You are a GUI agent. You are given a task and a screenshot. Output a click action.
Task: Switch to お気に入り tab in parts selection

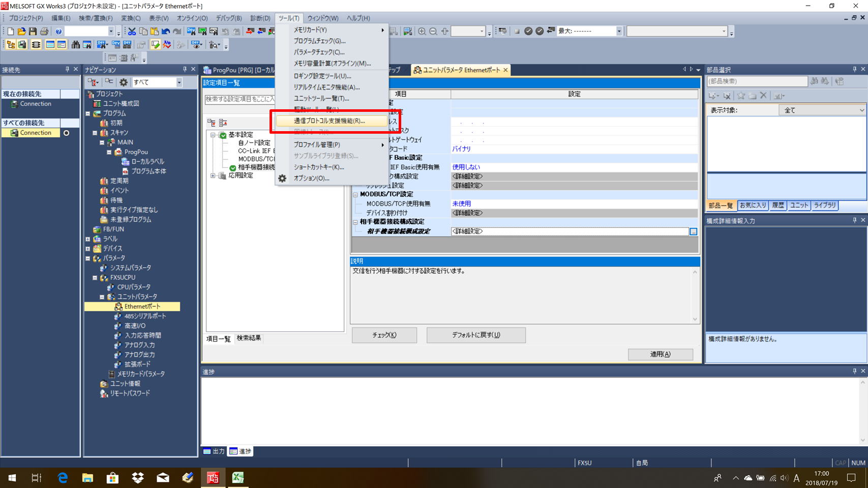coord(753,205)
